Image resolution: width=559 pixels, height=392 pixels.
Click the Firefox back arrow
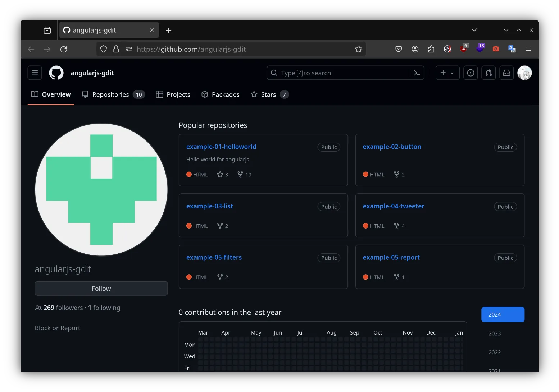pyautogui.click(x=31, y=49)
